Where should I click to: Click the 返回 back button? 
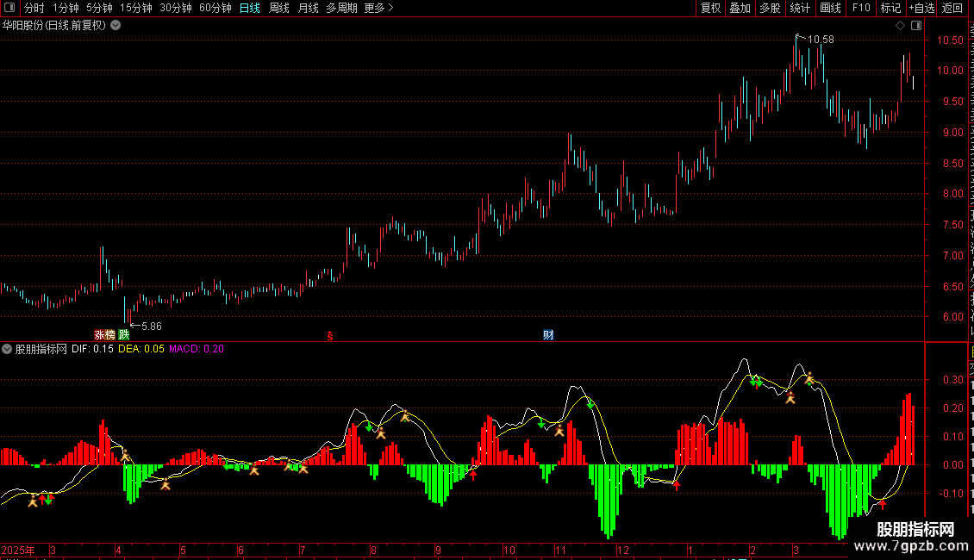(x=952, y=8)
